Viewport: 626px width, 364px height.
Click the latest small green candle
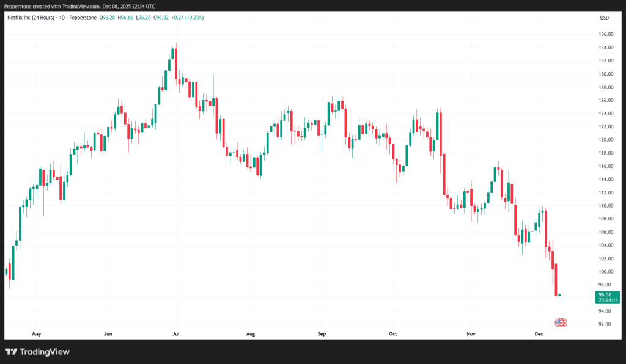(559, 295)
